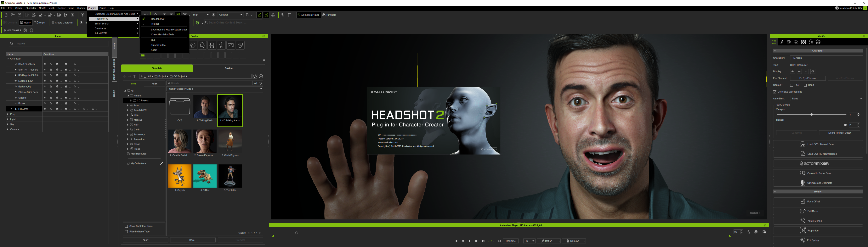The image size is (868, 247).
Task: Select the Hair category icon in Content
Action: 193,45
